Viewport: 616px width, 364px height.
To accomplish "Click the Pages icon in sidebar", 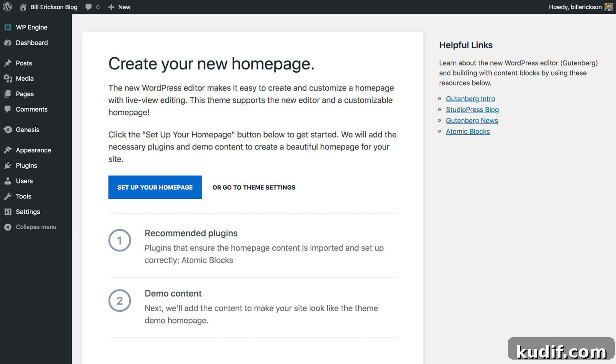I will (8, 94).
